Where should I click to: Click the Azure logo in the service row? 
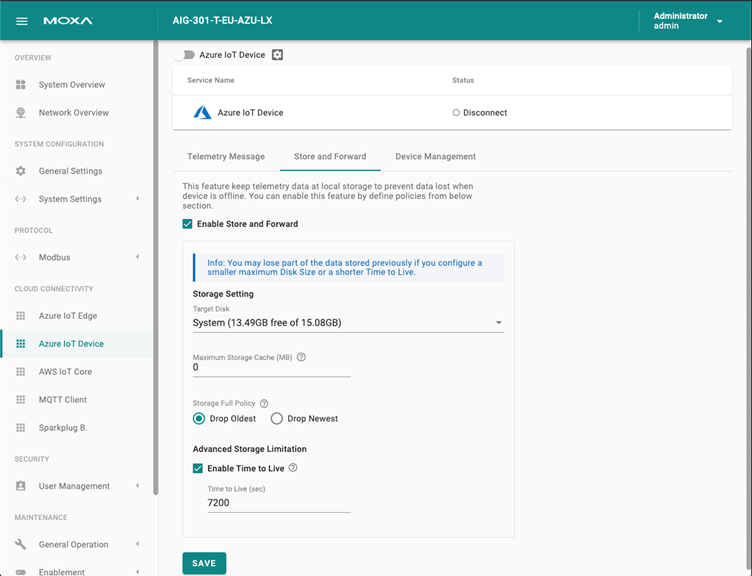coord(202,112)
